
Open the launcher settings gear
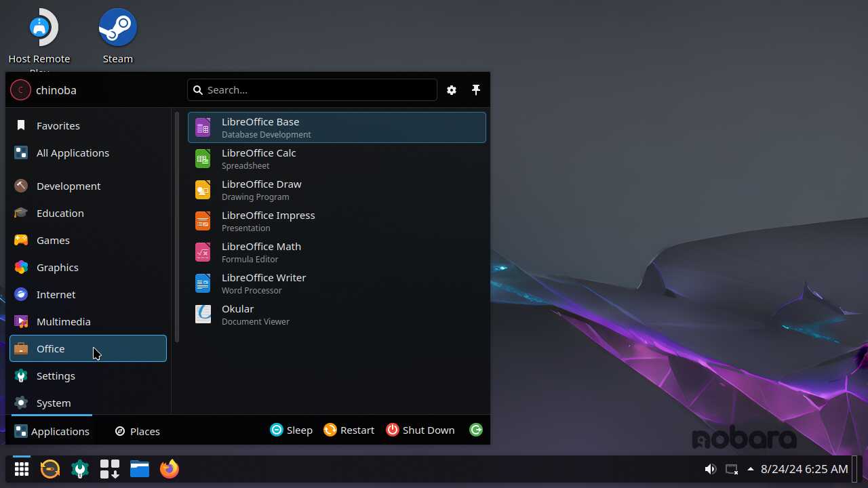(452, 90)
